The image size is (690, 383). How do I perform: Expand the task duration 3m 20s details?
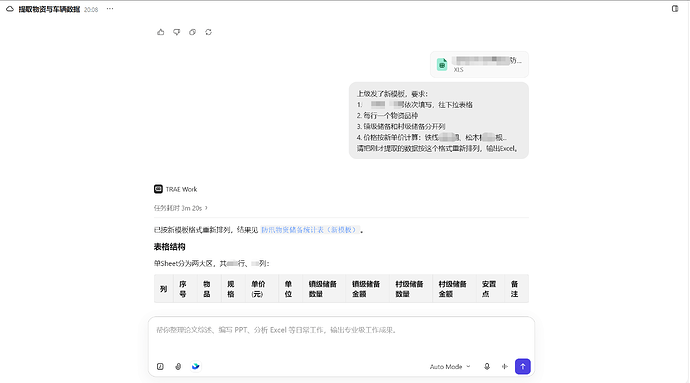pos(180,208)
